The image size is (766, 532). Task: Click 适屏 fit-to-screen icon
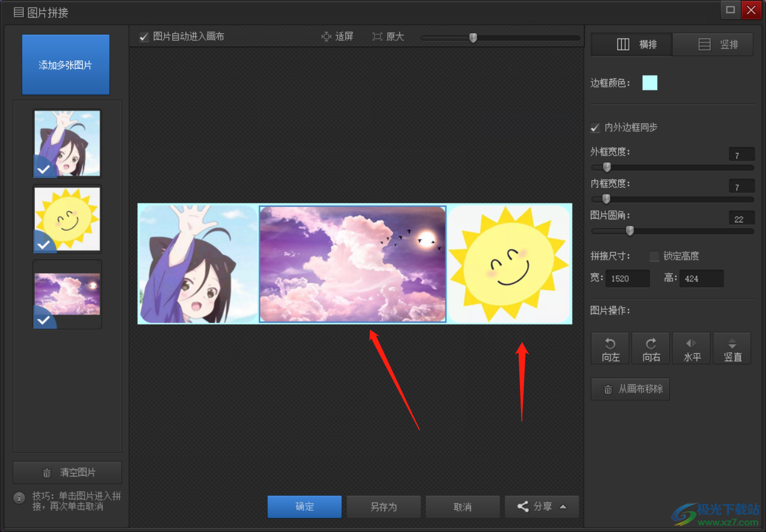[327, 37]
